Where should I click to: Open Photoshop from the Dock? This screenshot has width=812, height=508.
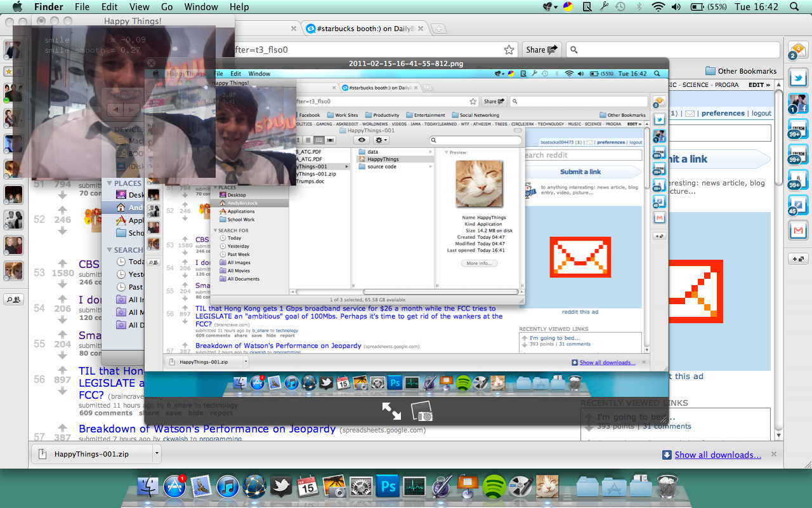(388, 487)
